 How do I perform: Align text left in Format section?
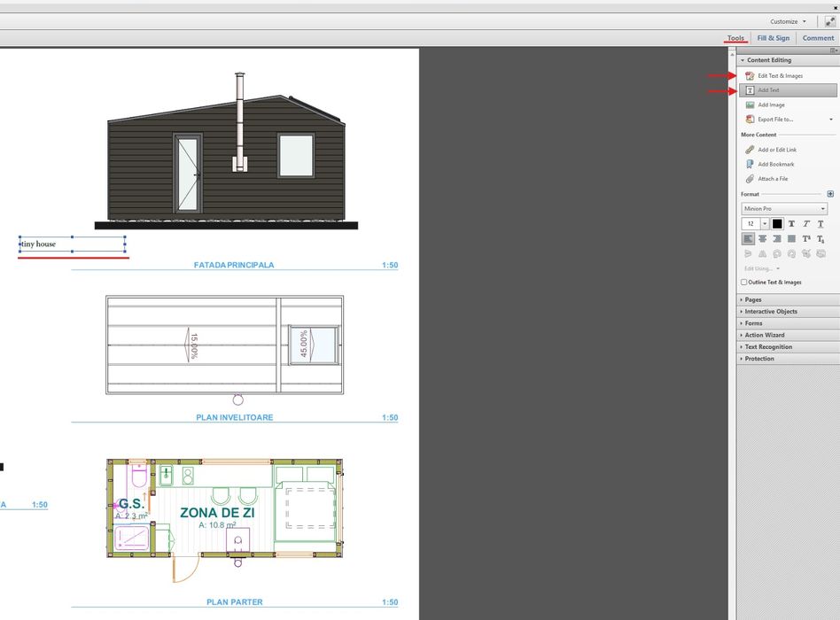[x=749, y=239]
